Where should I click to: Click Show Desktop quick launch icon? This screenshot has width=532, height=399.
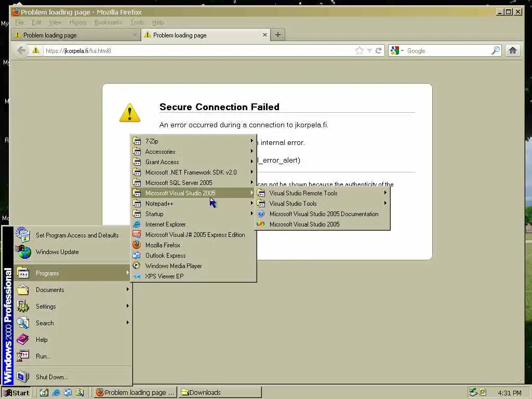click(44, 393)
